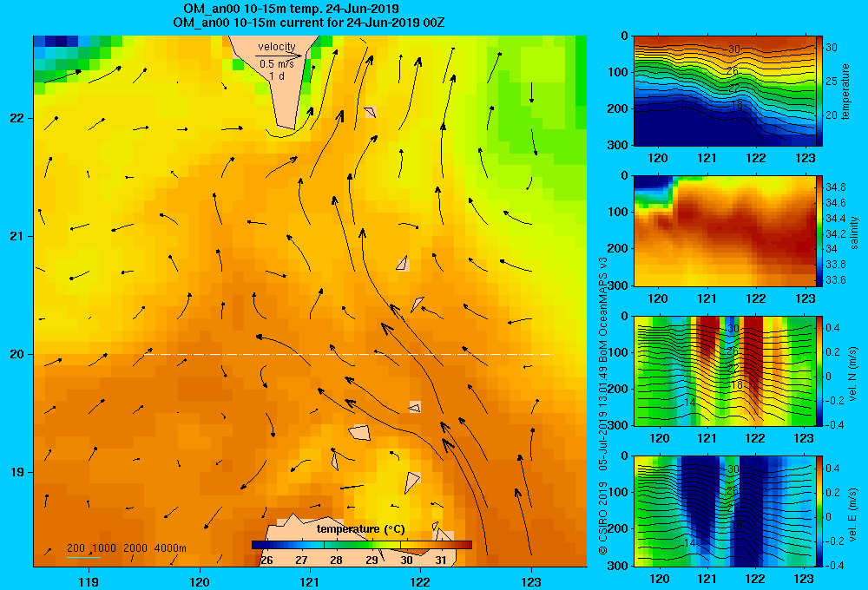Click depth label 300 on temperature section axis
This screenshot has width=868, height=590.
[x=618, y=145]
